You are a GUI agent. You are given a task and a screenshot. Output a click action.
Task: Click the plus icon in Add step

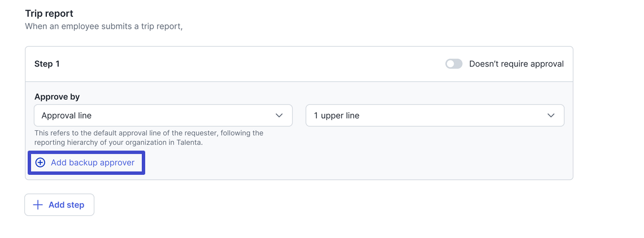38,205
